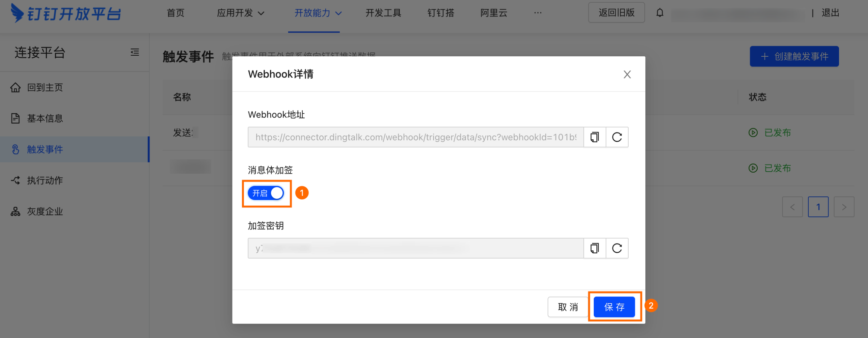Regenerate the 加签密钥 with refresh icon
The image size is (868, 338).
[x=617, y=248]
